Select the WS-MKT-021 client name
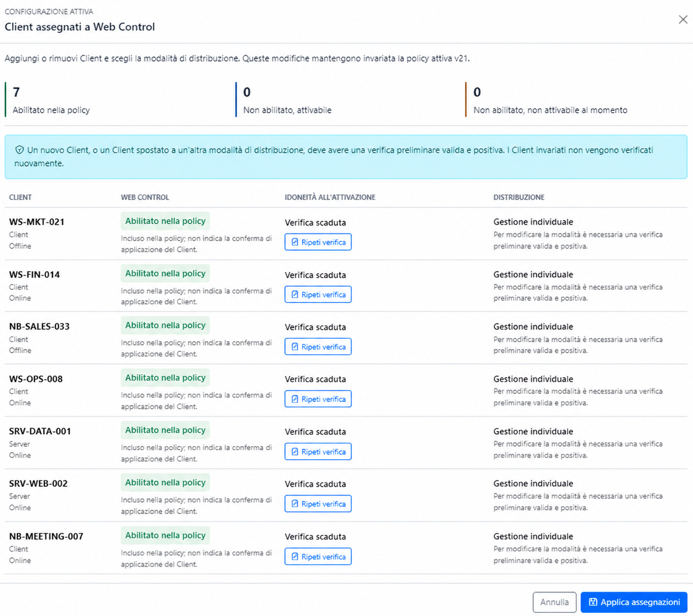 point(37,222)
